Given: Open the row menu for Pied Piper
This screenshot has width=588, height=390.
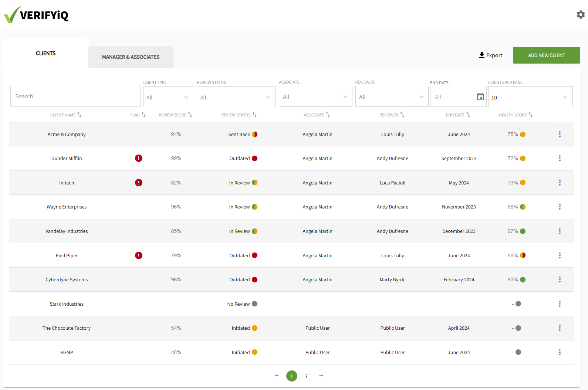Looking at the screenshot, I should coord(560,255).
